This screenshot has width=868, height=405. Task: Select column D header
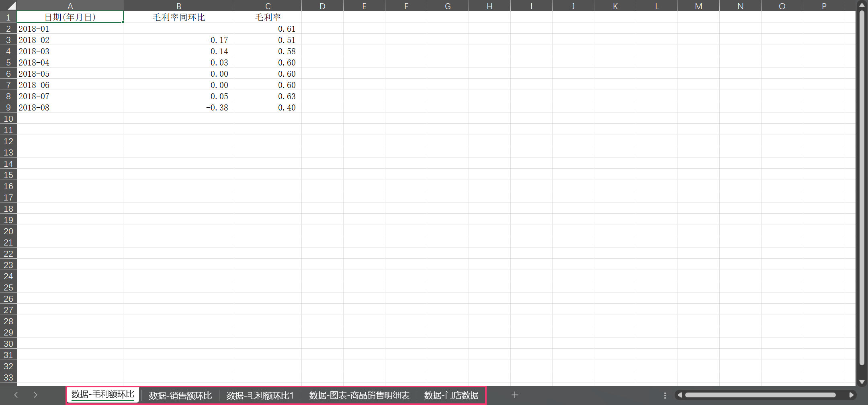pyautogui.click(x=323, y=6)
